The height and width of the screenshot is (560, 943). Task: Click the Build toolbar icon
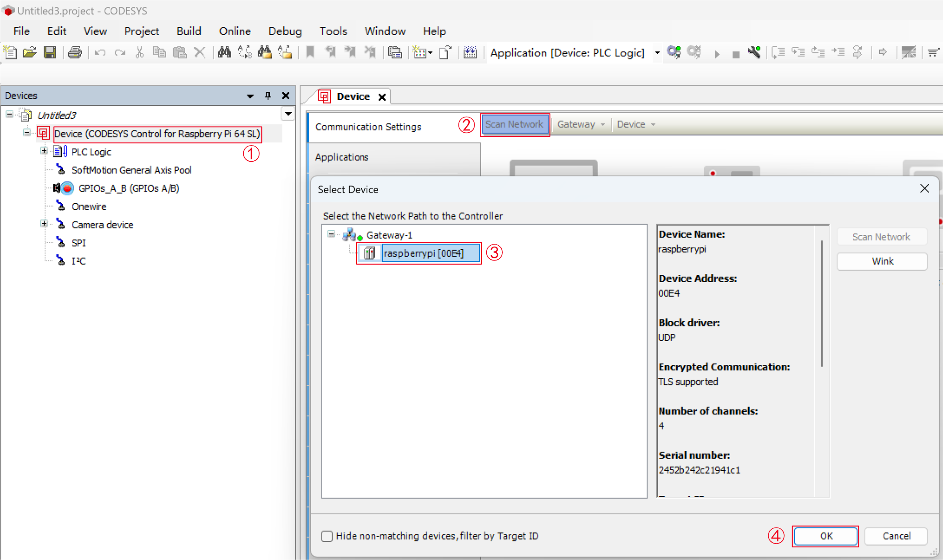(x=470, y=52)
